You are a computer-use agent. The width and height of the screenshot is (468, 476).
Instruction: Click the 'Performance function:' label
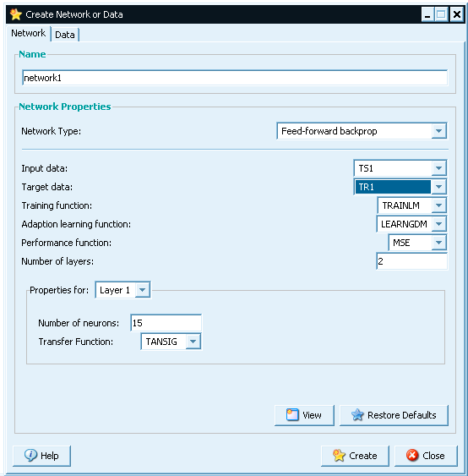click(x=66, y=243)
